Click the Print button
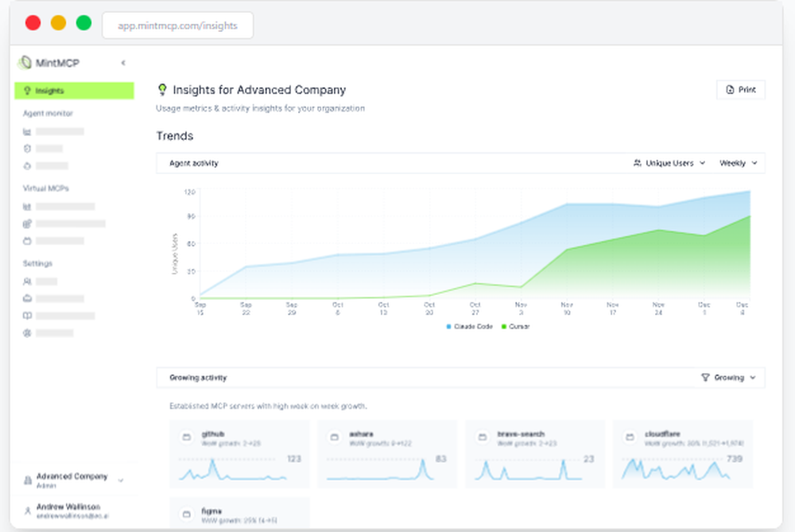This screenshot has height=532, width=795. tap(740, 89)
